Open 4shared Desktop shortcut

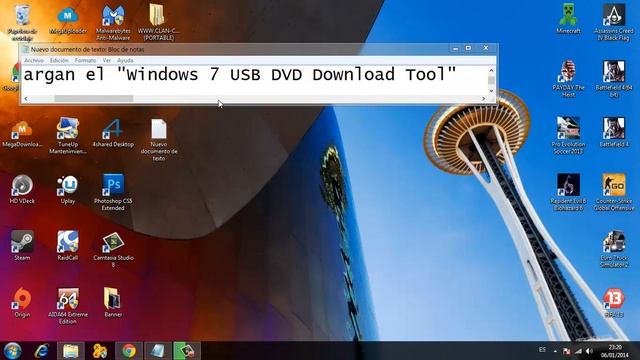coord(113,134)
